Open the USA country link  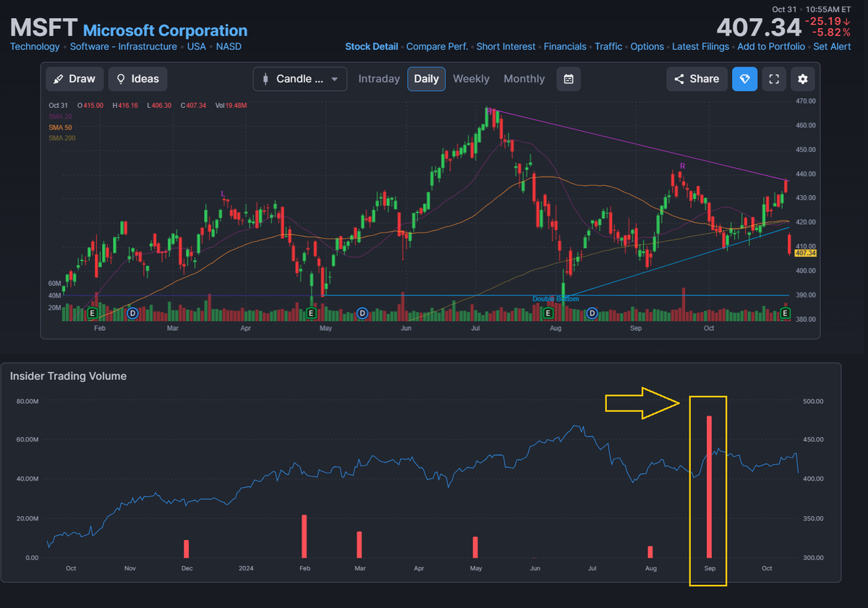(x=197, y=46)
